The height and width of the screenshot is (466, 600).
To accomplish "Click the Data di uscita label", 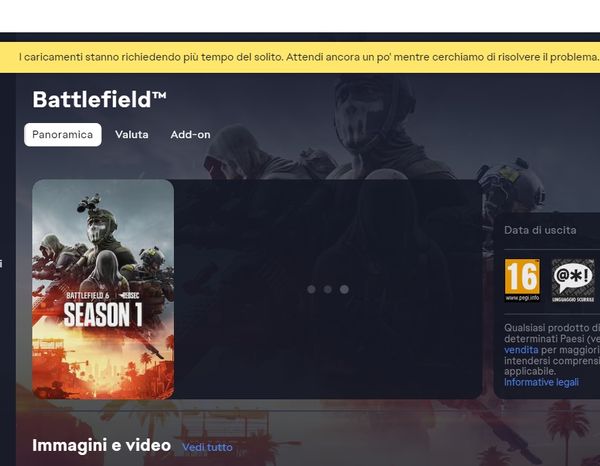I will pyautogui.click(x=540, y=230).
